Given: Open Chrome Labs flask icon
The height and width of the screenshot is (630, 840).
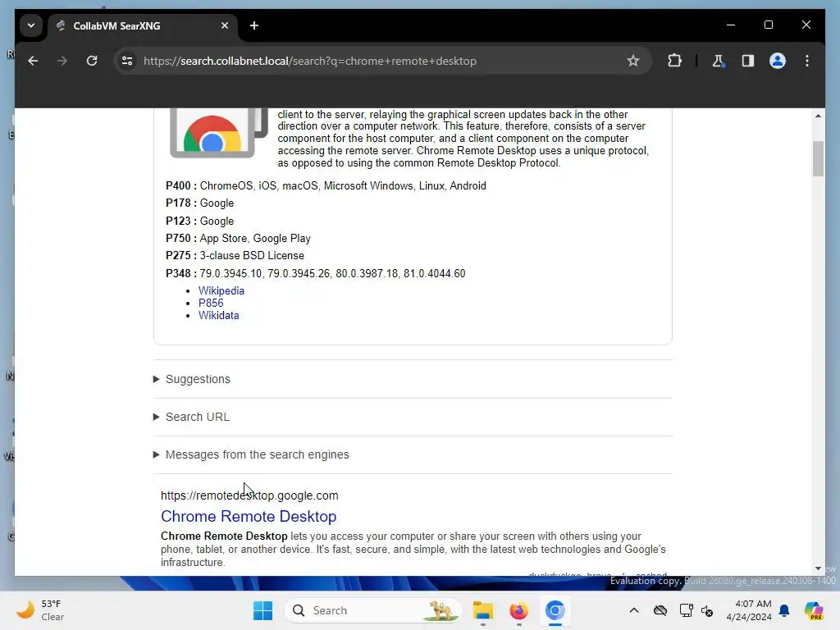Looking at the screenshot, I should (x=718, y=61).
